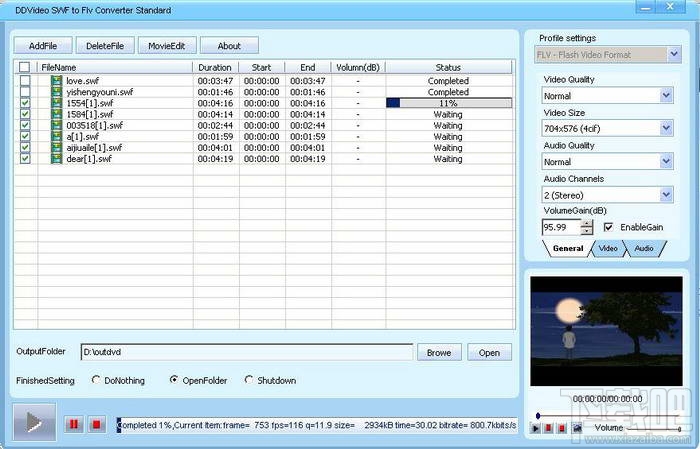Uncheck the 1584[1].swf checkbox
Screen dimensions: 700x449
[25, 114]
